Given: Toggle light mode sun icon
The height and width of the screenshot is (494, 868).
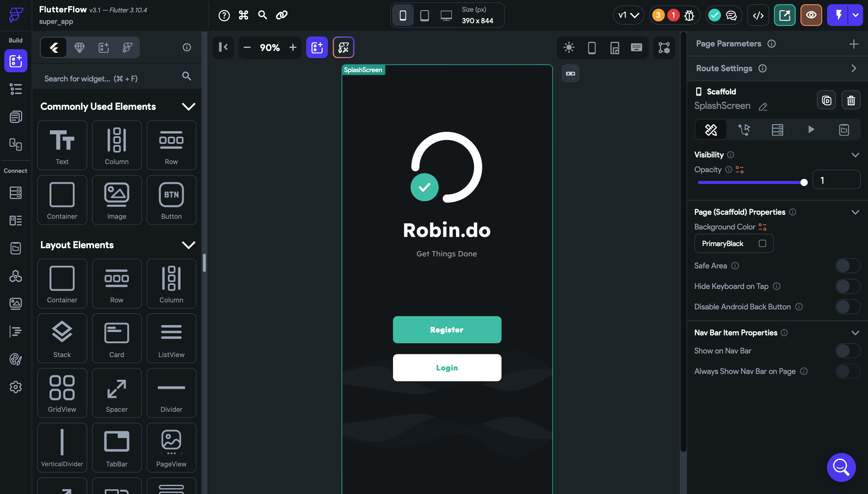Looking at the screenshot, I should pos(569,48).
